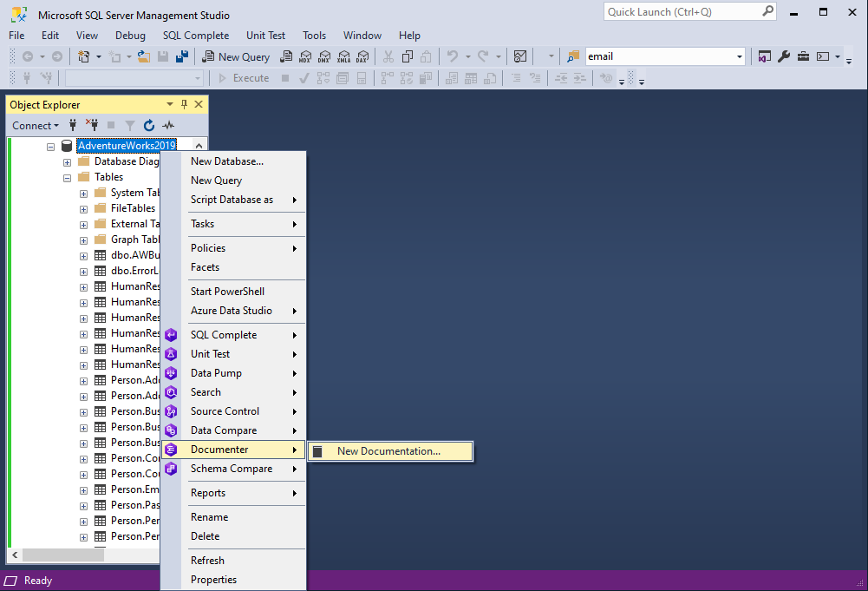Click the Toolbox icon
The height and width of the screenshot is (591, 868).
click(803, 56)
